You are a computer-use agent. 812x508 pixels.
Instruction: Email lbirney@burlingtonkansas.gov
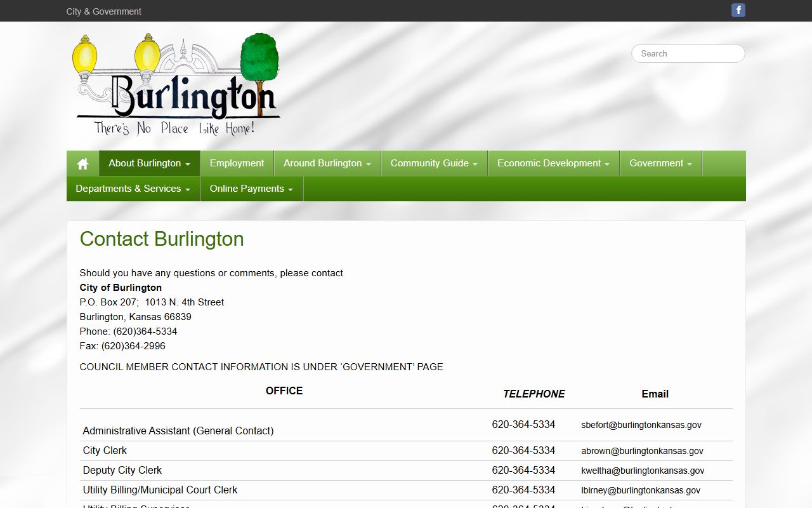641,490
